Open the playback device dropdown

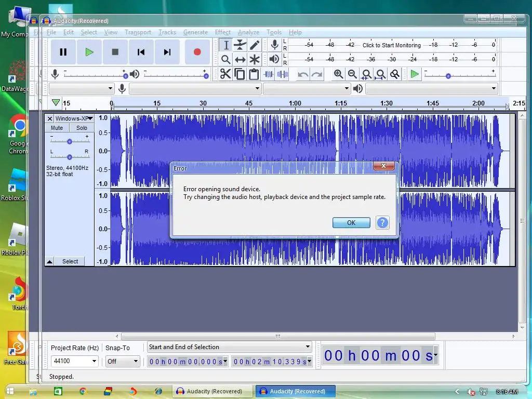[x=432, y=88]
